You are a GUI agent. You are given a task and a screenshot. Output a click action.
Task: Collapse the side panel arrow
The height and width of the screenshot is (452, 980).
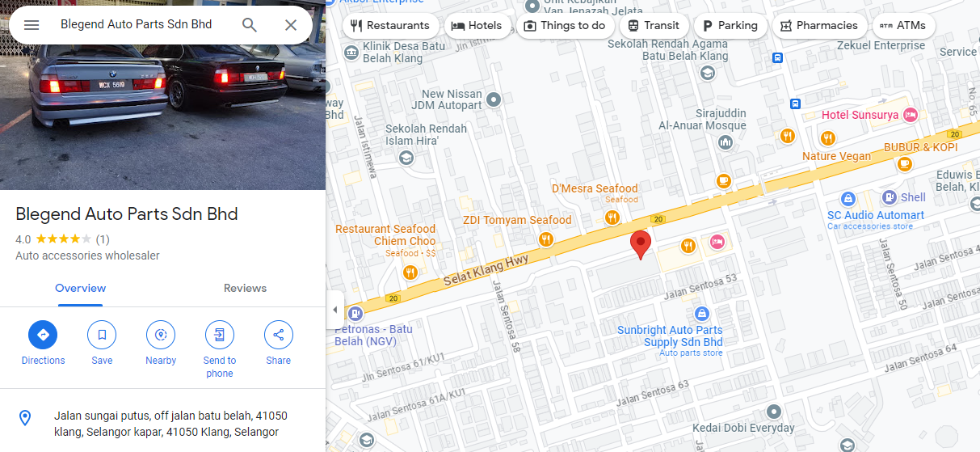(334, 310)
